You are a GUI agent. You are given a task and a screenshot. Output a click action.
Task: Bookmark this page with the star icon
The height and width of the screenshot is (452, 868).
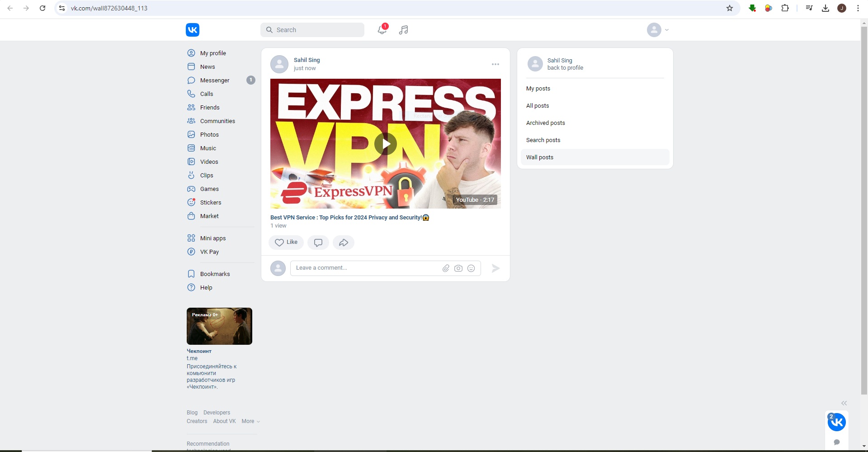pyautogui.click(x=730, y=8)
